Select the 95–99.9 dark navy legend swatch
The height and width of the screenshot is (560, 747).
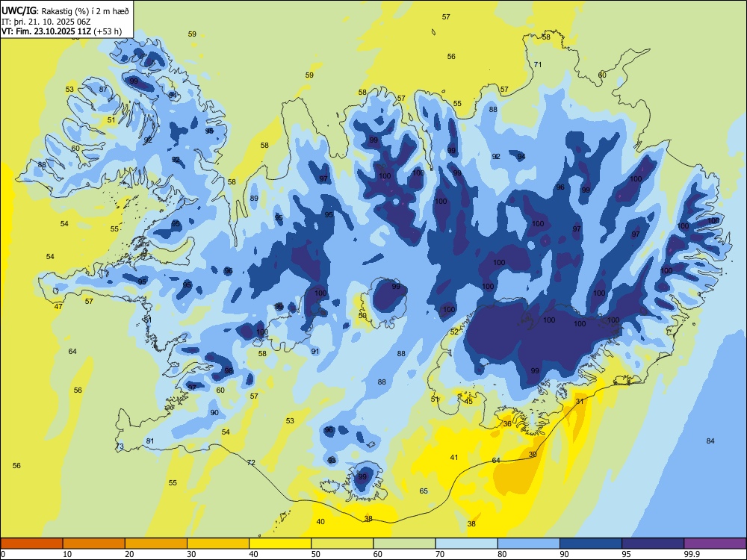click(x=653, y=544)
